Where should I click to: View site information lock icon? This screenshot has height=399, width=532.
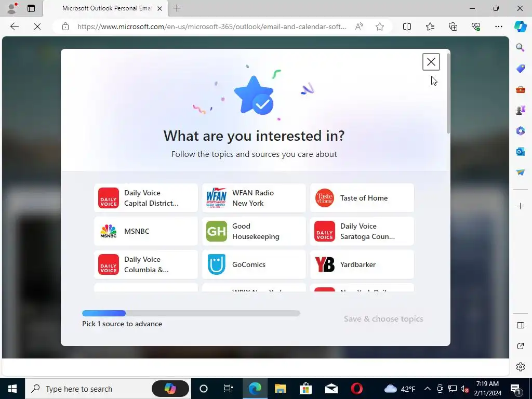coord(65,26)
